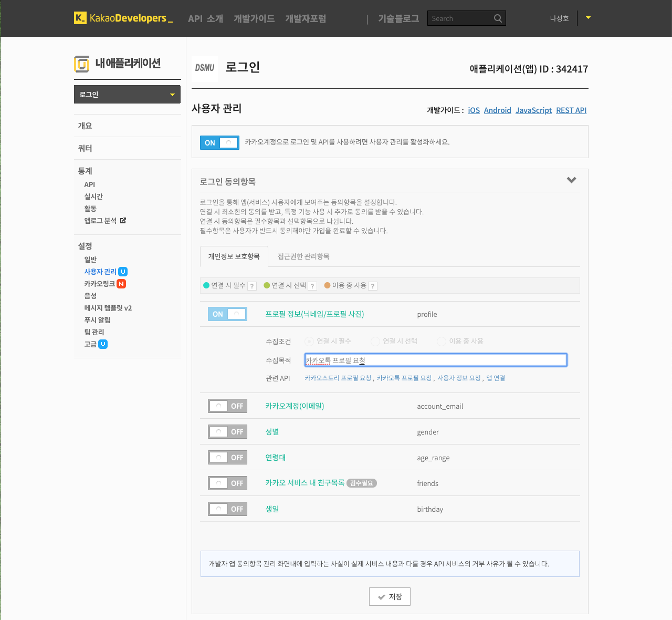The height and width of the screenshot is (620, 672).
Task: Click the N badge next to 카카오링크
Action: pos(121,284)
